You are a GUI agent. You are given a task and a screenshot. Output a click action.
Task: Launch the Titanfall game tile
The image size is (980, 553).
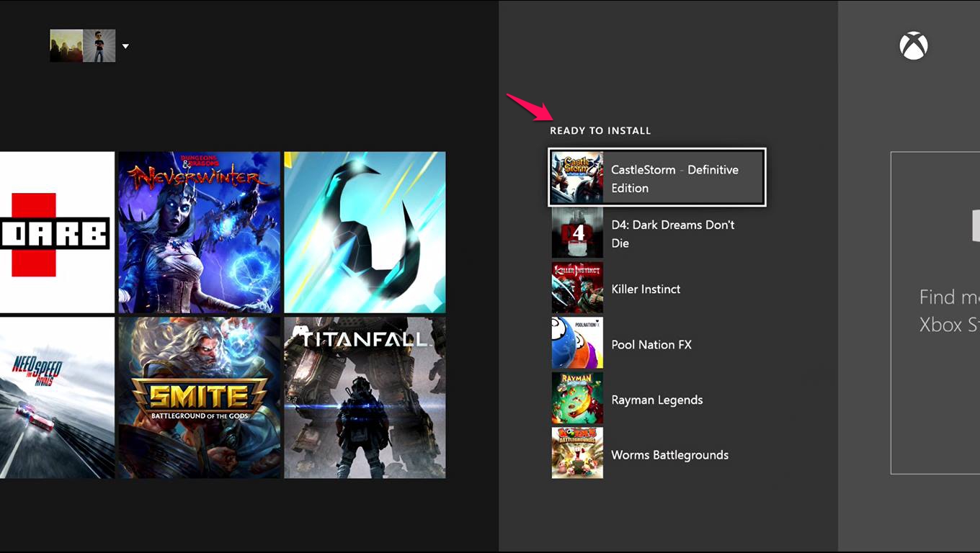click(x=365, y=397)
